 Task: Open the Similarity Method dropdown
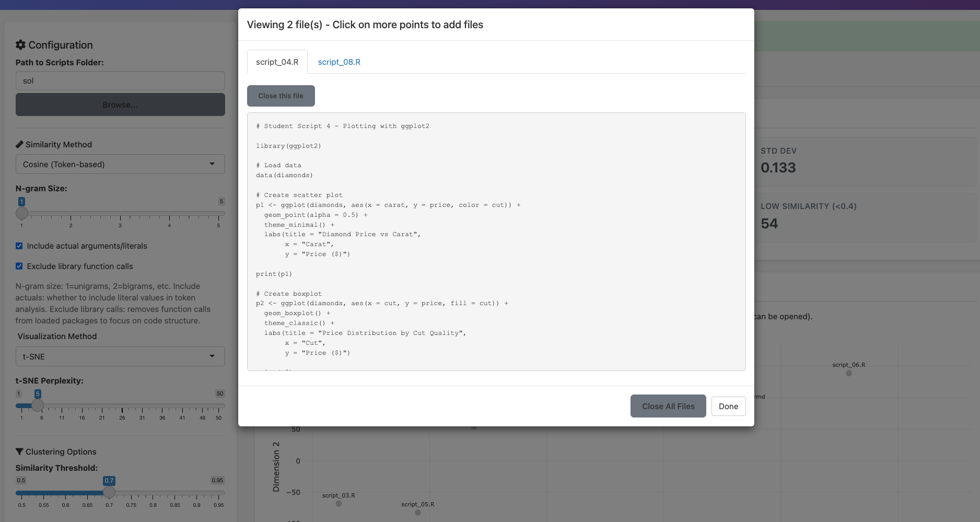coord(120,164)
